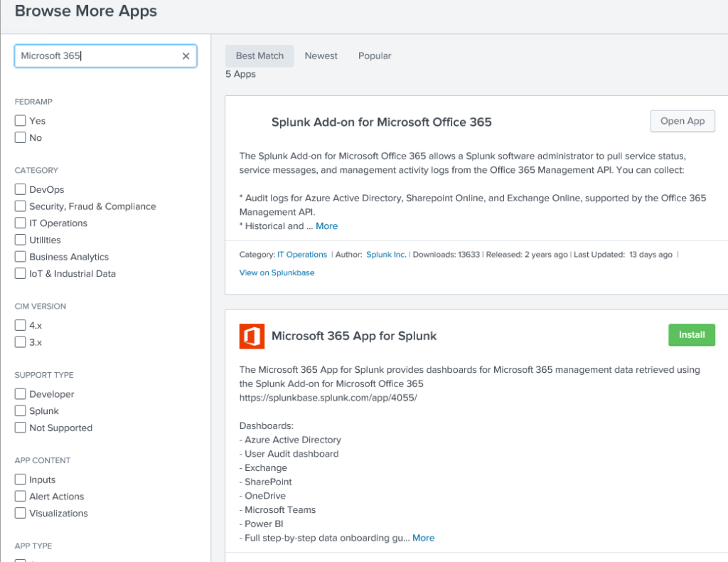The height and width of the screenshot is (562, 728).
Task: Click the CIM VERSION filter heading
Action: point(41,307)
